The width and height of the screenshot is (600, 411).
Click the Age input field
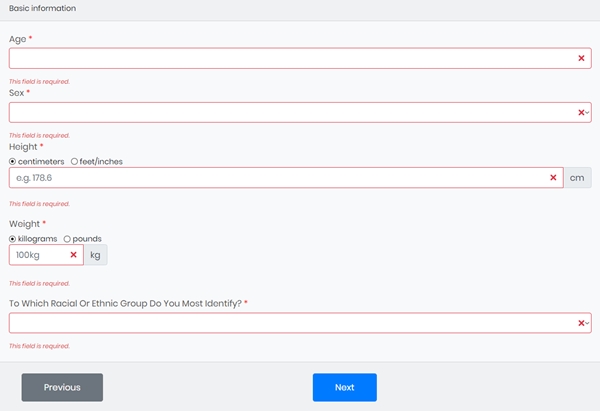click(x=300, y=58)
